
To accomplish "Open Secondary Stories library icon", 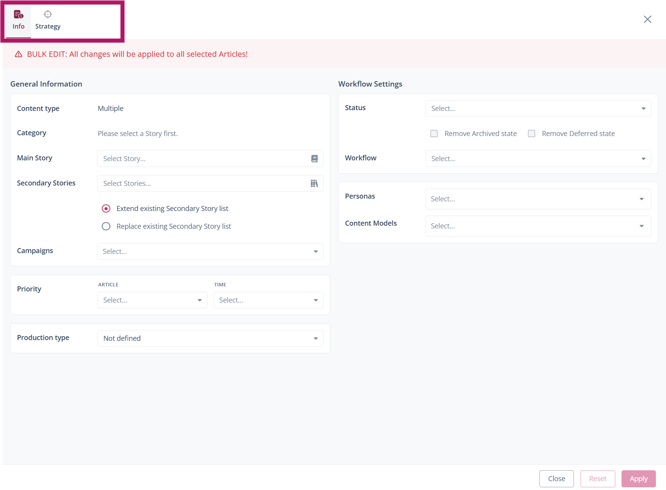I will (x=314, y=184).
